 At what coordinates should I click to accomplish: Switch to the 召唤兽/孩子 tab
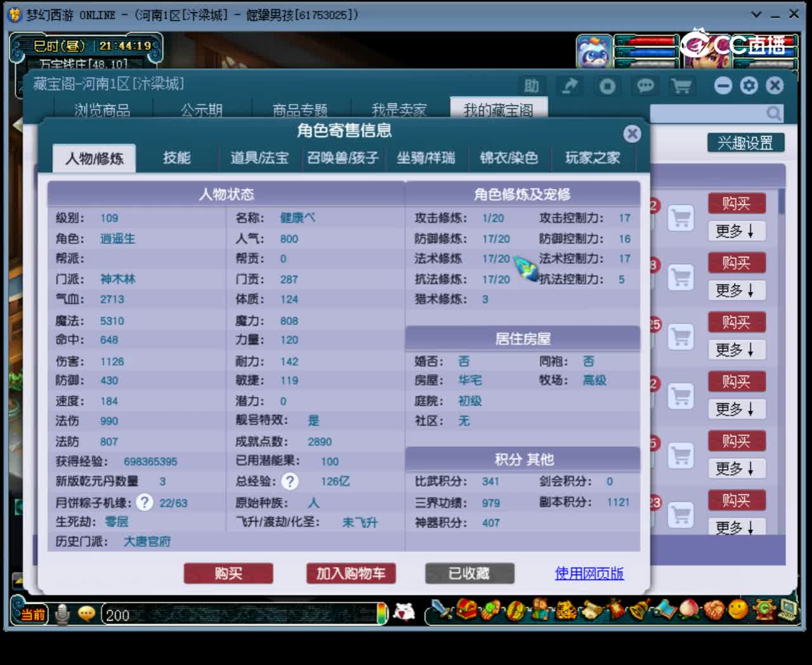pos(343,157)
